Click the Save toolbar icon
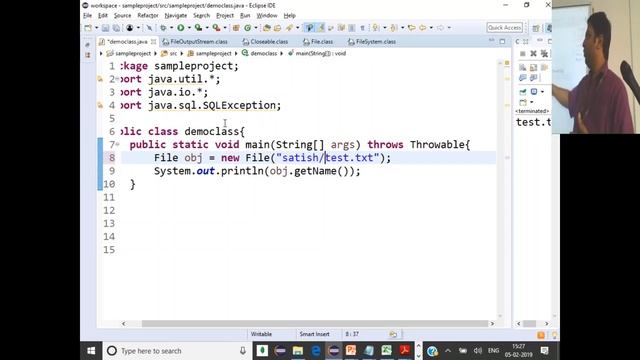The height and width of the screenshot is (360, 640). click(105, 28)
